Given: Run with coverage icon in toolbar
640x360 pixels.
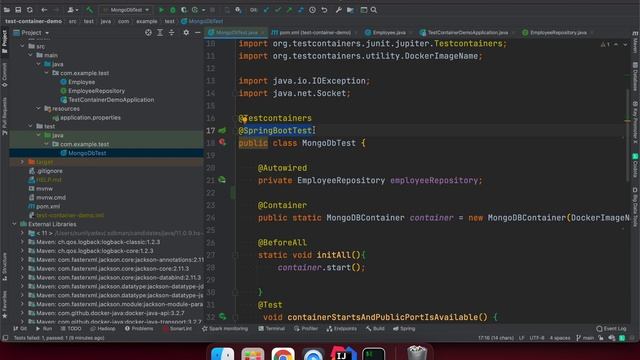Looking at the screenshot, I should (184, 10).
